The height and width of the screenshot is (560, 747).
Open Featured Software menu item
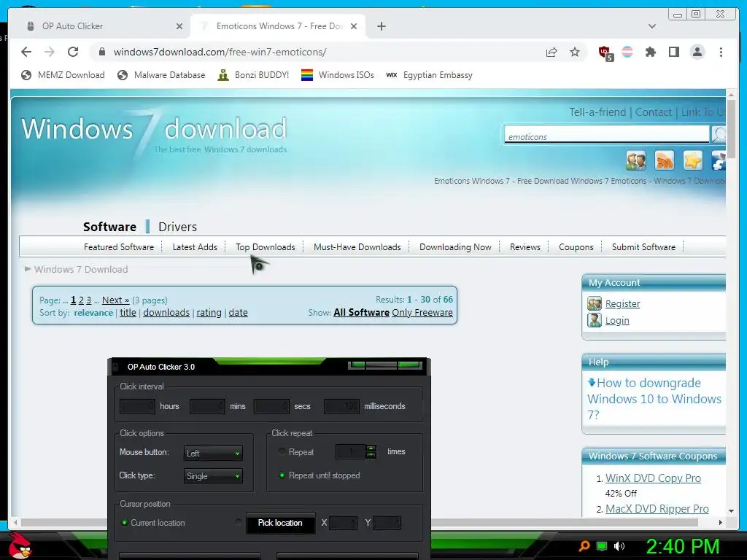119,246
